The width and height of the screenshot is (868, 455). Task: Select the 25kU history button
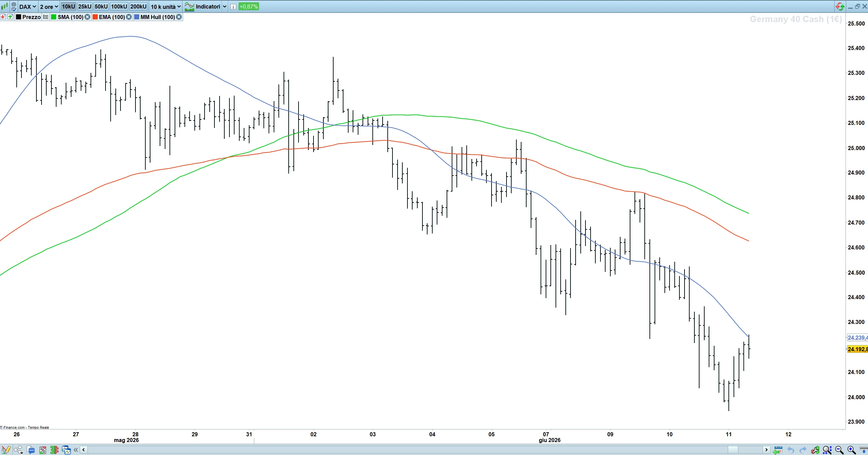click(x=85, y=6)
